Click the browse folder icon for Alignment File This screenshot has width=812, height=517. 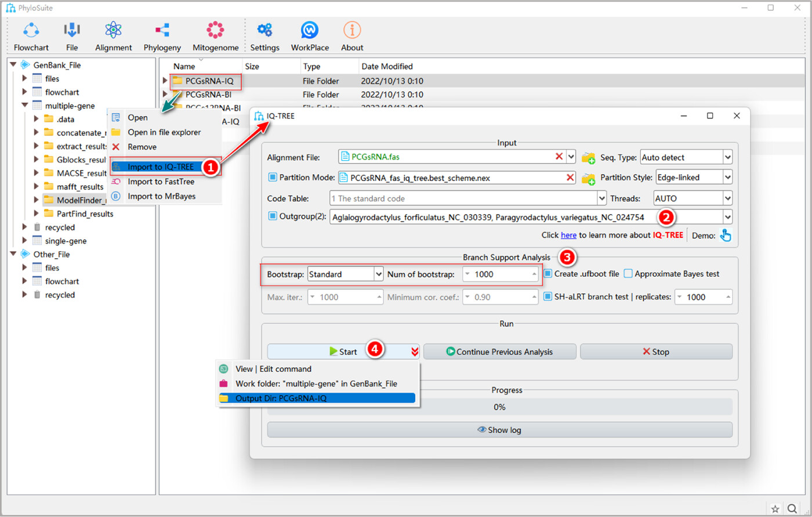[589, 157]
